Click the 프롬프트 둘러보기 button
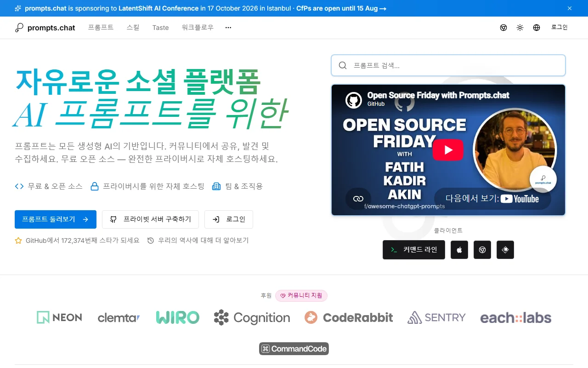Image resolution: width=588 pixels, height=368 pixels. coord(56,219)
